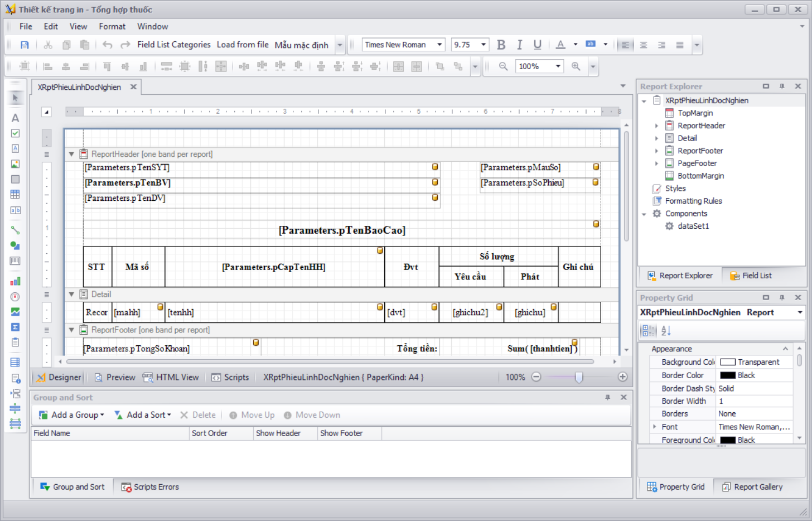Click the Redo arrow icon

(125, 45)
